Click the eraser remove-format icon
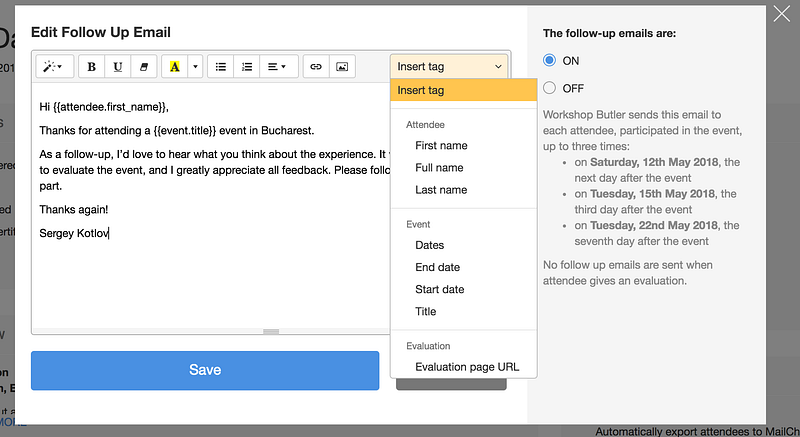The image size is (800, 437). (144, 67)
